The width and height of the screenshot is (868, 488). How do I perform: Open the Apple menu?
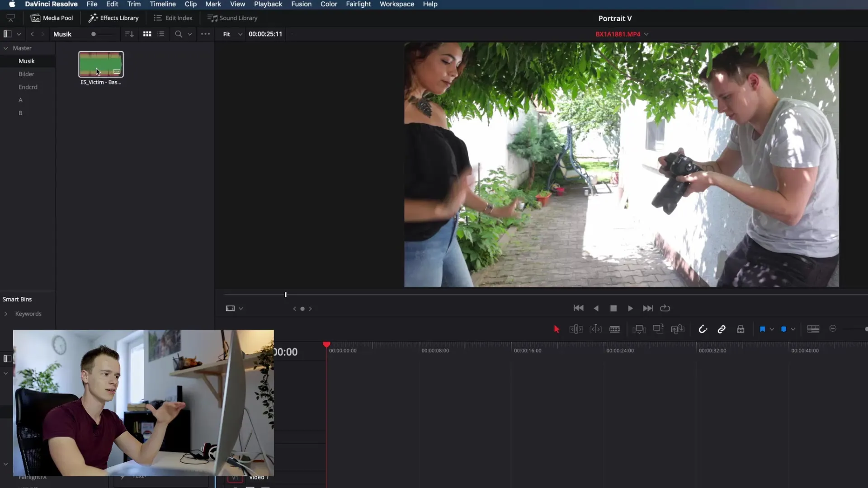click(x=12, y=4)
